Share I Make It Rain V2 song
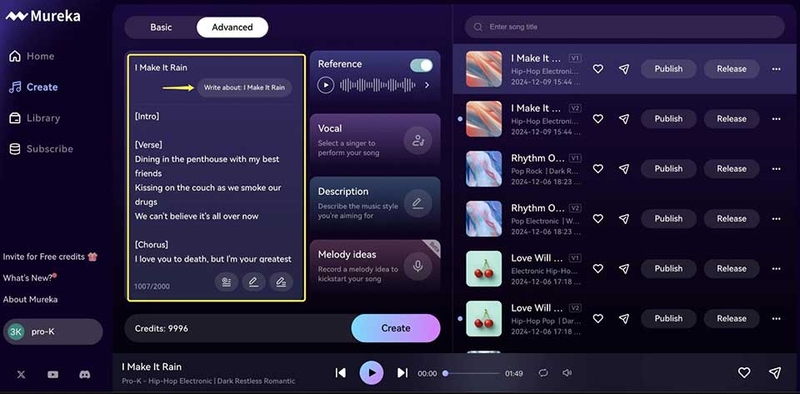 coord(624,119)
